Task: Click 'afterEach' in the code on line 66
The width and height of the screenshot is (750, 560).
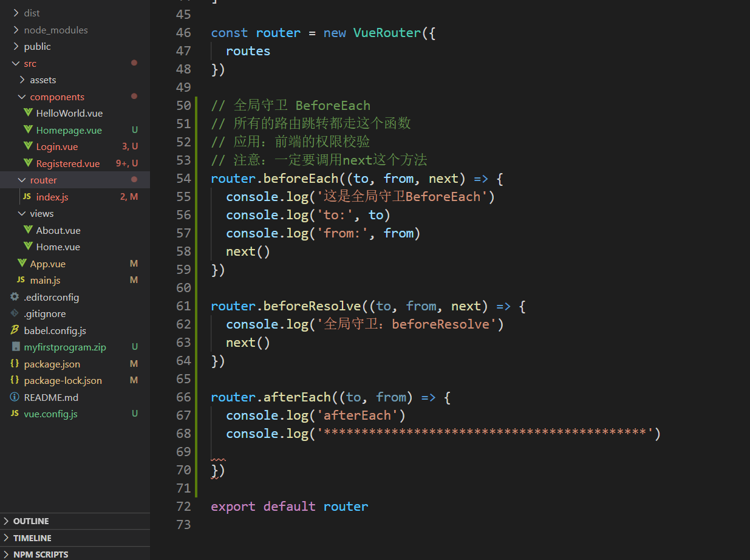Action: pyautogui.click(x=297, y=397)
